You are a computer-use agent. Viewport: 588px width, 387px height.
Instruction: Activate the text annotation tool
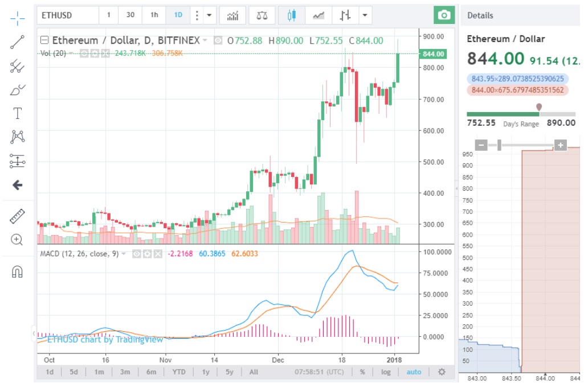(18, 113)
